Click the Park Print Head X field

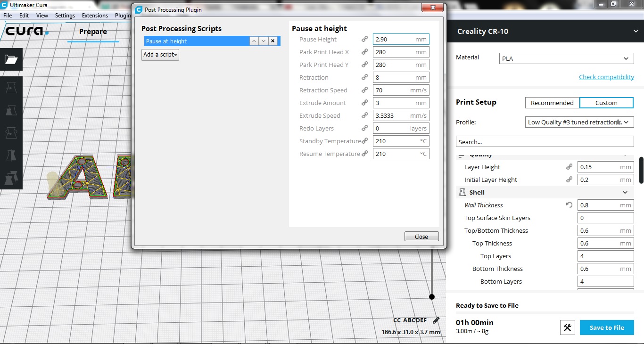point(401,52)
